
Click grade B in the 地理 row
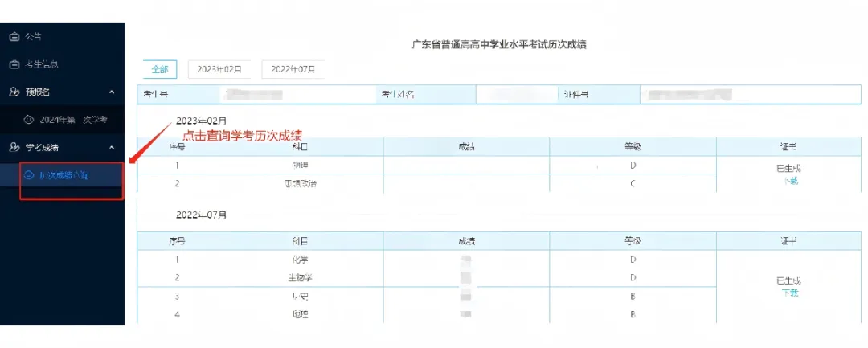tap(633, 315)
